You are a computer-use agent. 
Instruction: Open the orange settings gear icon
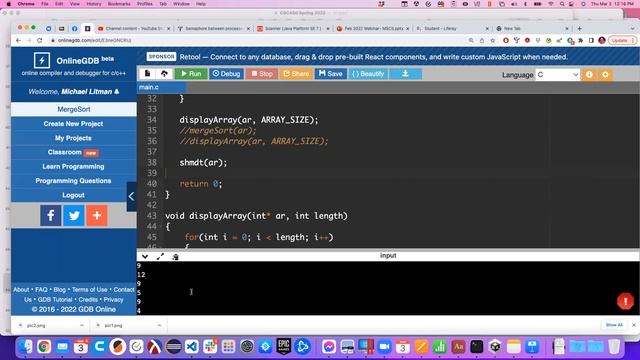click(605, 75)
